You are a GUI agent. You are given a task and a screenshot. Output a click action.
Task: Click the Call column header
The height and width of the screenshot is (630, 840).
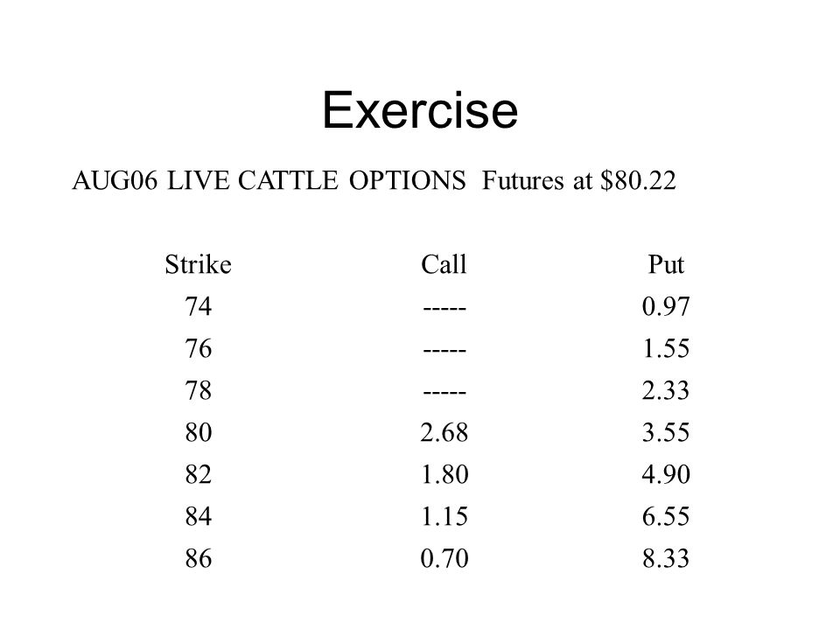444,264
